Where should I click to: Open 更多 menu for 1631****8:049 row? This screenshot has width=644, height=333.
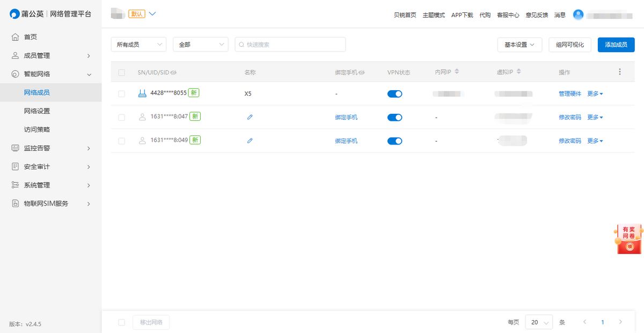[x=595, y=141]
